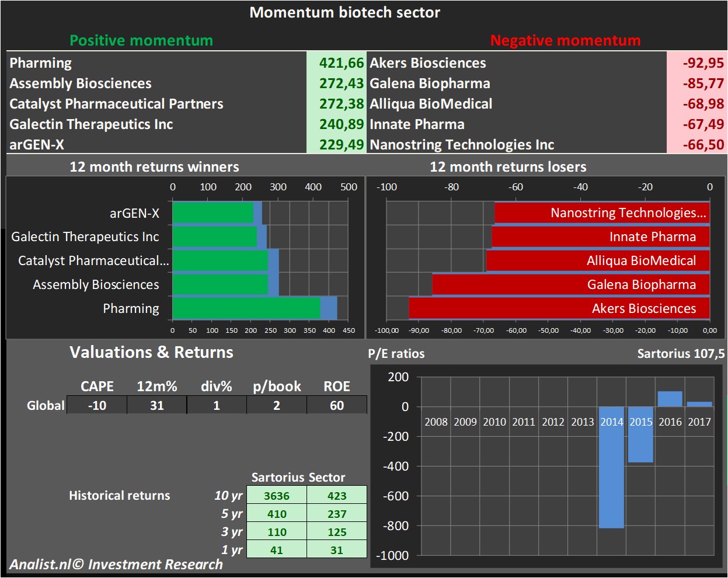Select the 2015 P/E ratio bar

pos(640,434)
